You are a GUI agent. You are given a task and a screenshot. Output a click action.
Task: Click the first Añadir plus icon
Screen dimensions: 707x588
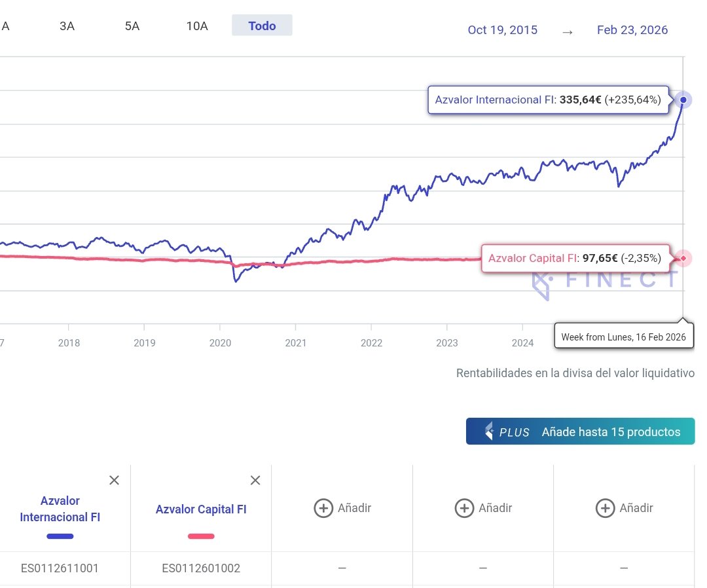coord(323,508)
